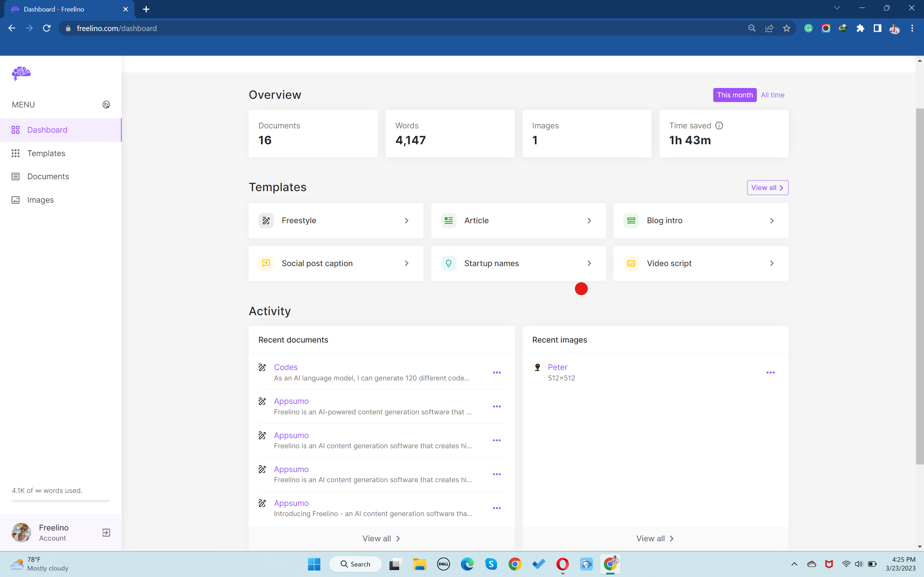Click the Time saved info icon
Viewport: 924px width, 577px height.
(719, 125)
